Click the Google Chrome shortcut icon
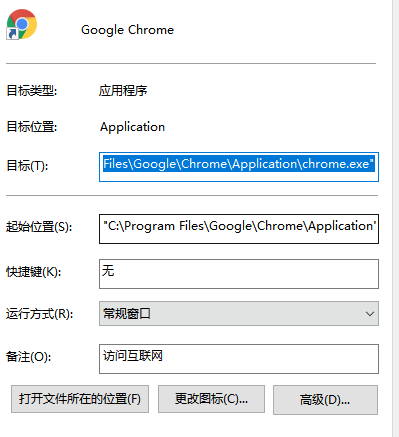The image size is (399, 437). (x=22, y=24)
